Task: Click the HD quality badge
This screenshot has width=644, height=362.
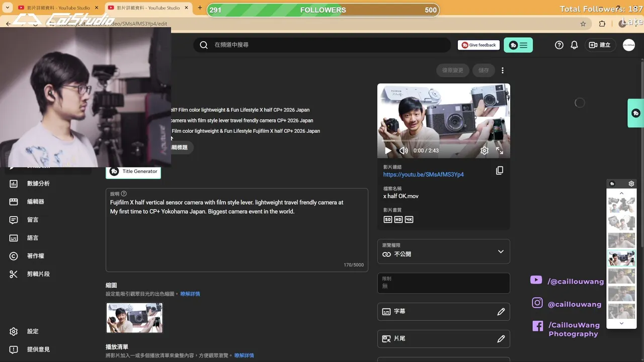Action: (398, 220)
